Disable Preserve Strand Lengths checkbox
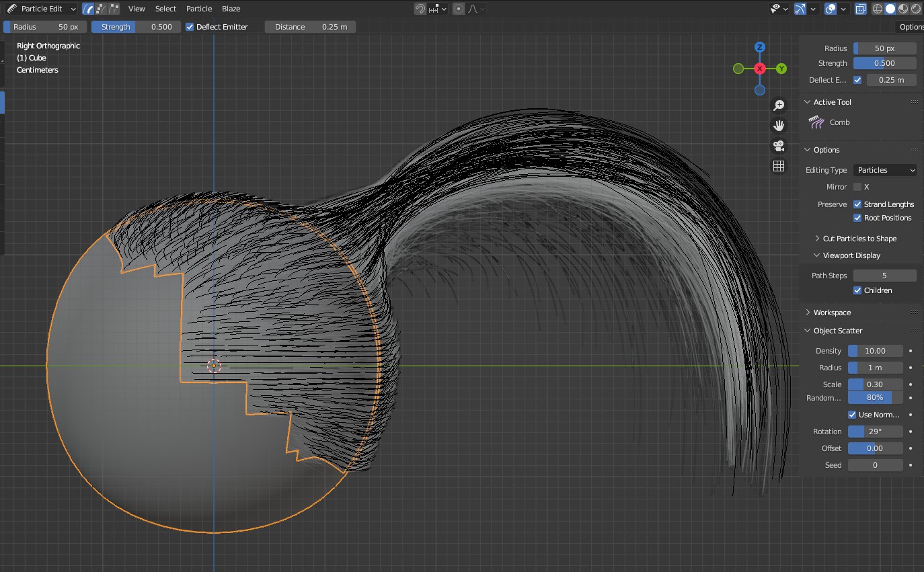 pyautogui.click(x=857, y=204)
